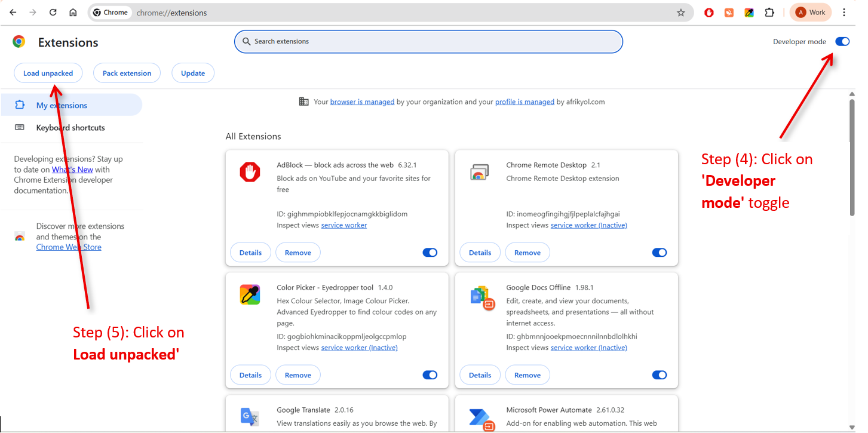Open the Work profile button
Image resolution: width=868 pixels, height=433 pixels.
[810, 13]
